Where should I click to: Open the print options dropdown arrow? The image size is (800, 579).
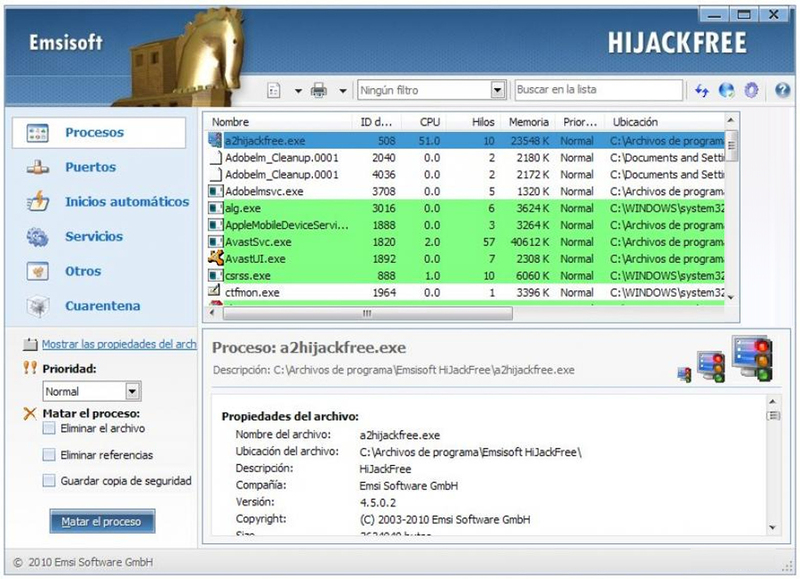(343, 91)
